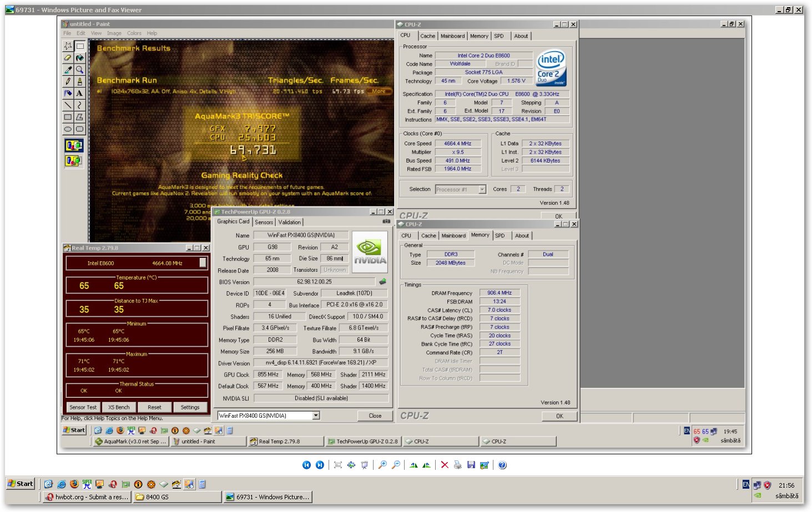Screen dimensions: 812x512
Task: Click the Best Fit viewer icon
Action: coord(337,465)
